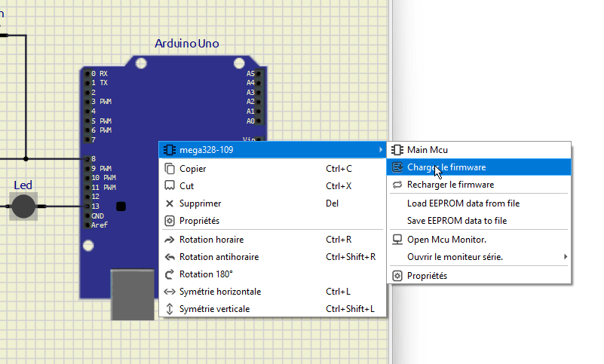This screenshot has height=364, width=604.
Task: Click the Arduino reset button square
Action: (x=121, y=206)
